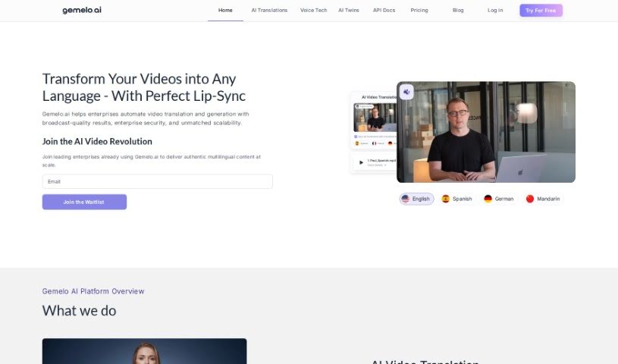Play the Paul_Spanish.mp4 audio clip
This screenshot has height=364, width=618.
tap(361, 162)
